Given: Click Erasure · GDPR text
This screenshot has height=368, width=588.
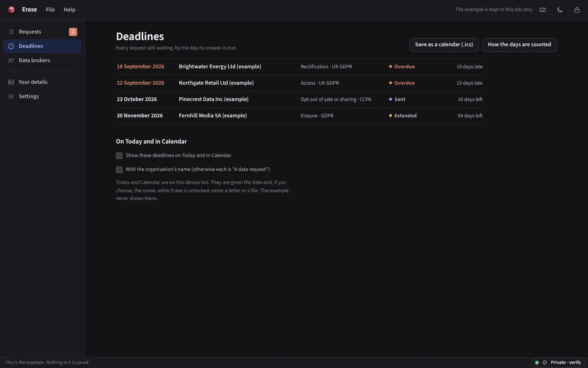Looking at the screenshot, I should point(317,116).
